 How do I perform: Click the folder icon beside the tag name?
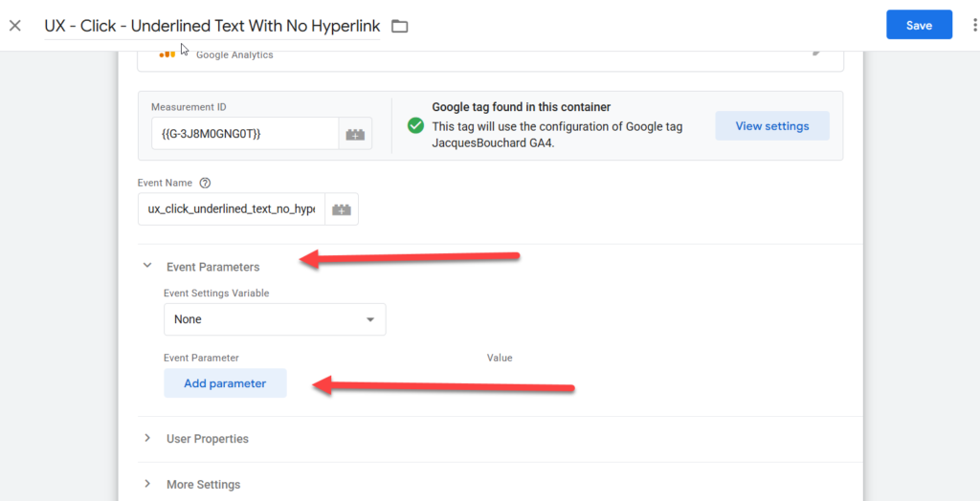400,26
